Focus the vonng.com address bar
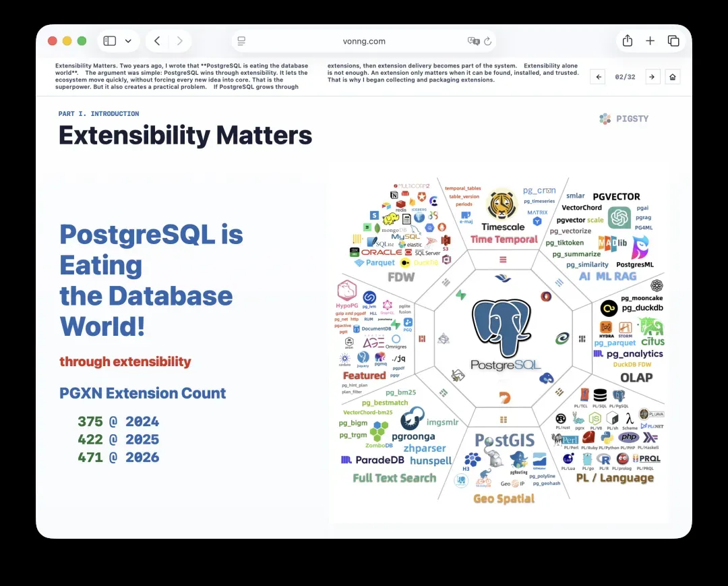This screenshot has height=586, width=728. click(x=364, y=41)
